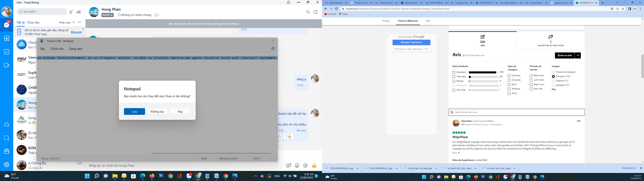Click Zalo screen capture sidebar icon
Screen dimensions: 644x181
7,138
